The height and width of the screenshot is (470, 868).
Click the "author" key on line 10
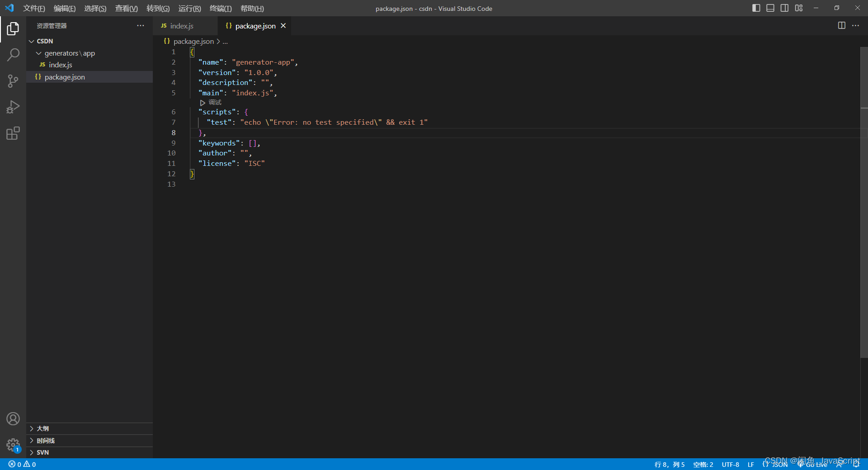click(215, 153)
